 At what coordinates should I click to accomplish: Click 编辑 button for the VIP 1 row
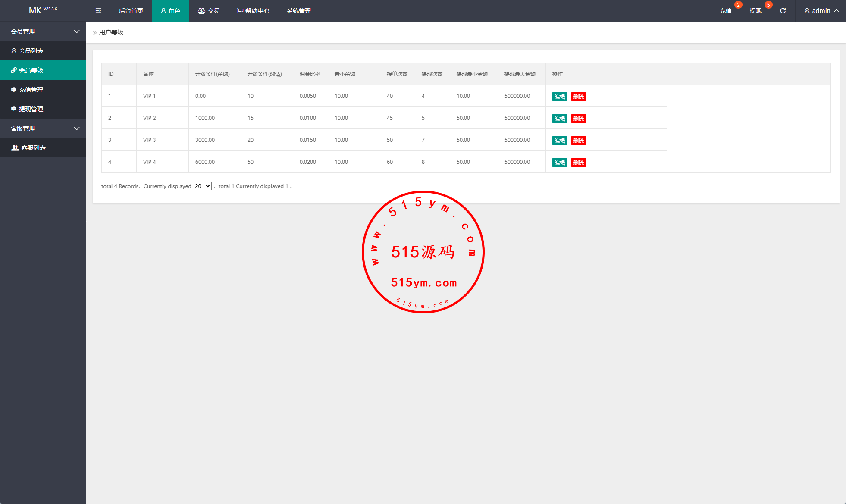(559, 97)
